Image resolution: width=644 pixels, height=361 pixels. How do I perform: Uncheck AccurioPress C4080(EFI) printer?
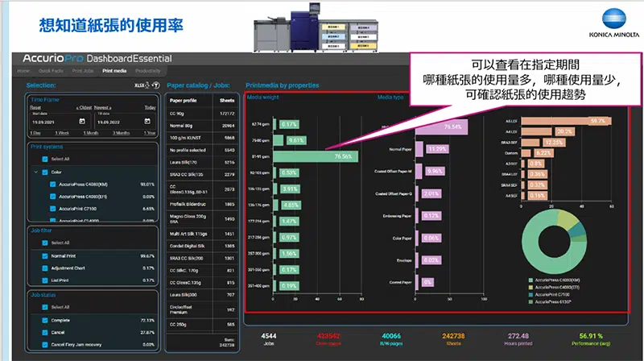(52, 197)
